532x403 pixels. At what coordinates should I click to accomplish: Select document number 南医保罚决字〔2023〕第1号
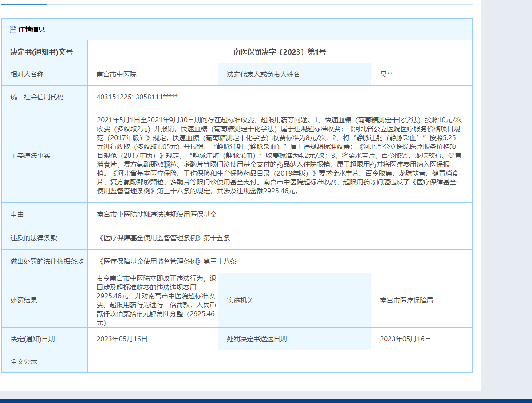pos(280,52)
